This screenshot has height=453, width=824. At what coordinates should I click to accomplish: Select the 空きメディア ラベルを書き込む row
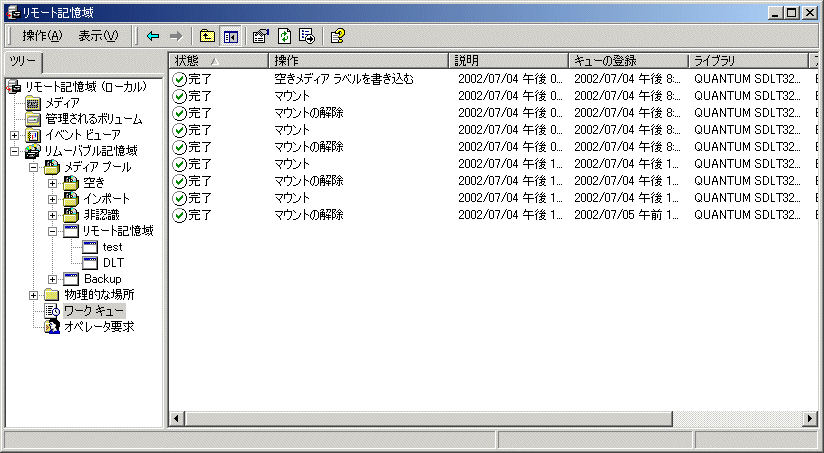(493, 79)
